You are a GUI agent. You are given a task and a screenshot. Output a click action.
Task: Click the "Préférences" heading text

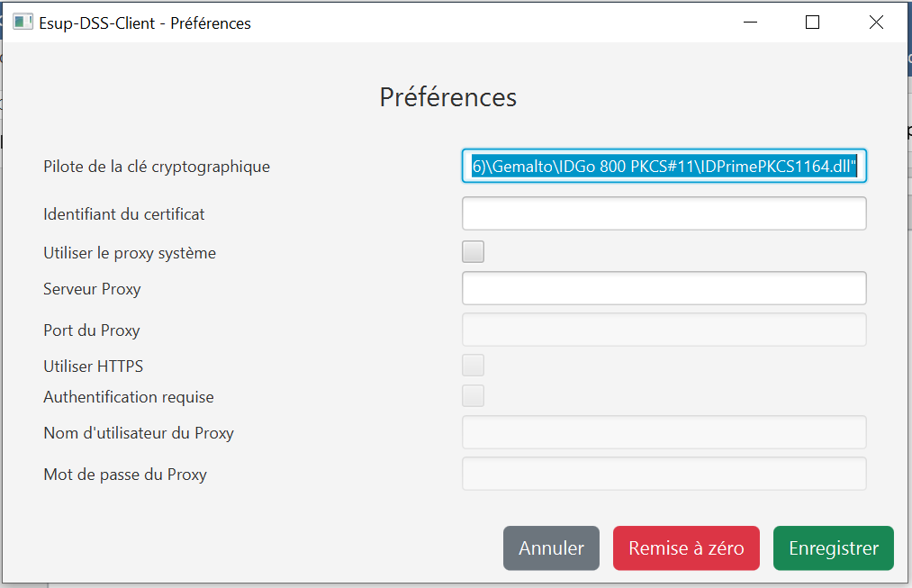coord(448,97)
